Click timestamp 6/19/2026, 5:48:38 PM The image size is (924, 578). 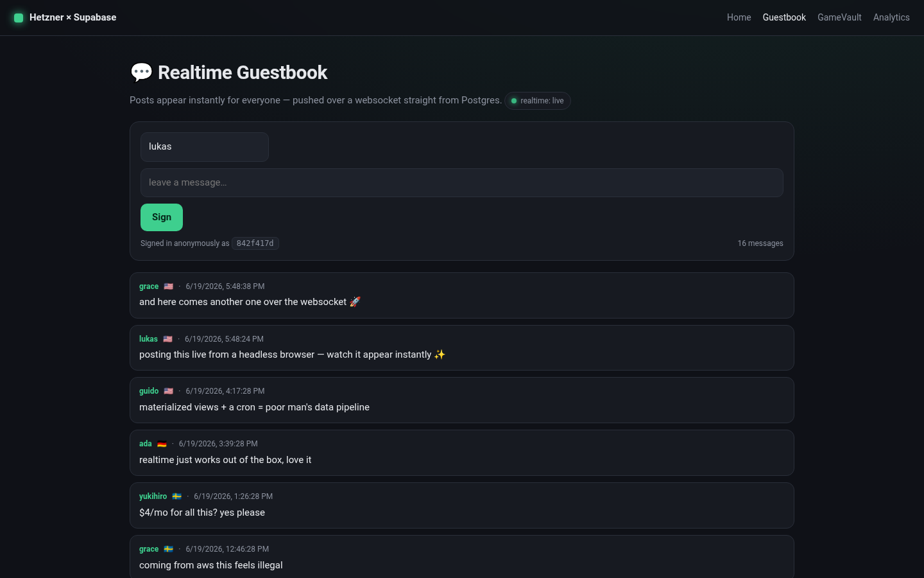coord(225,286)
